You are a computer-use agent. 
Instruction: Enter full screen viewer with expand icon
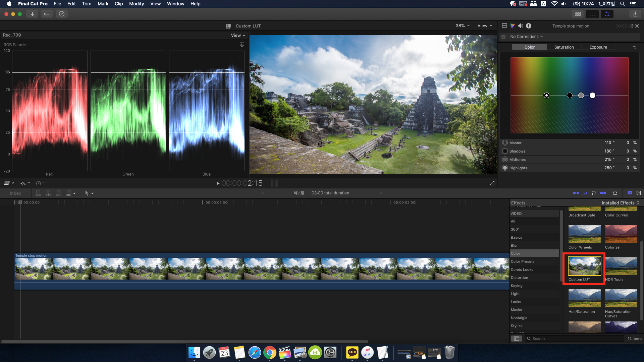(x=492, y=183)
